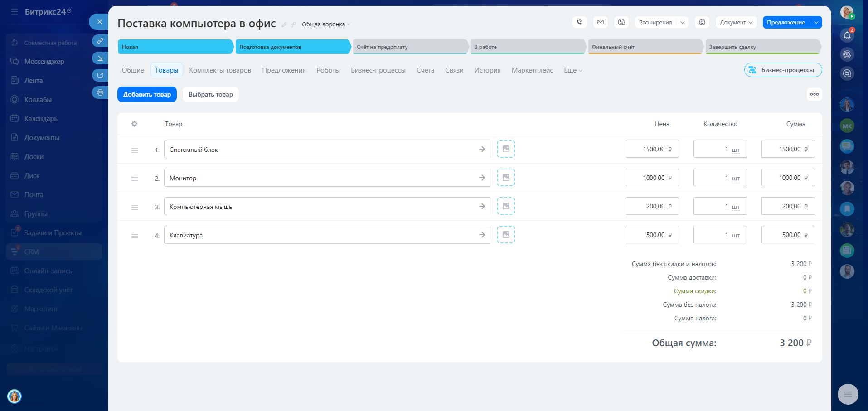Viewport: 868px width, 411px height.
Task: Expand arrow next to Предложение button
Action: pos(816,22)
